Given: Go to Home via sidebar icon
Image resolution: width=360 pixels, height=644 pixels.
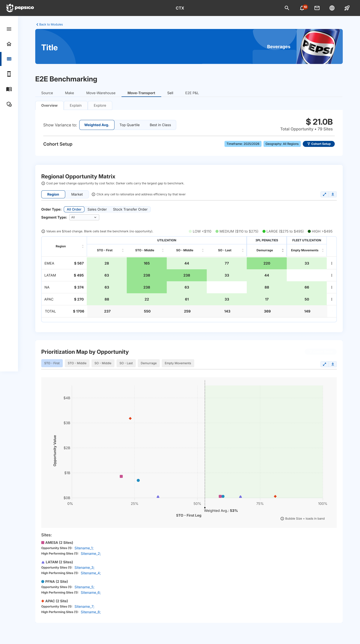Looking at the screenshot, I should [9, 44].
